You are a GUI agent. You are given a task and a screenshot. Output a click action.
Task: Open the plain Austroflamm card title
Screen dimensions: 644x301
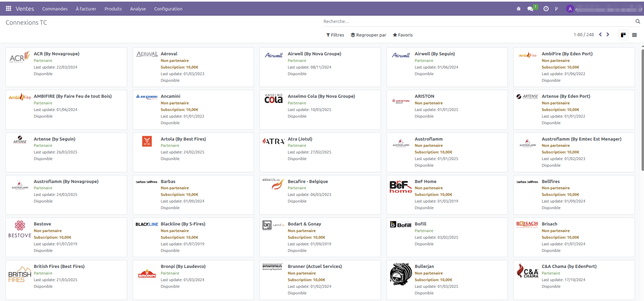coord(429,139)
